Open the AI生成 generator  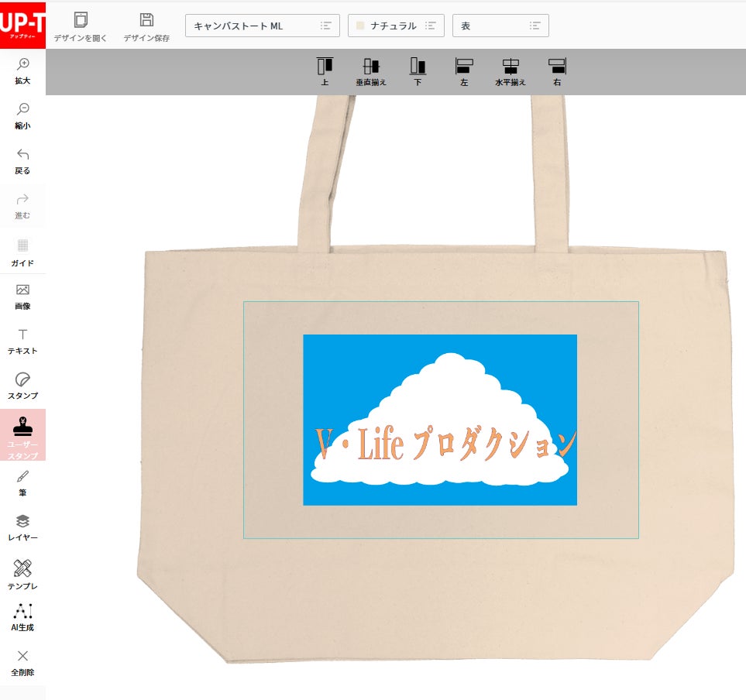coord(22,617)
